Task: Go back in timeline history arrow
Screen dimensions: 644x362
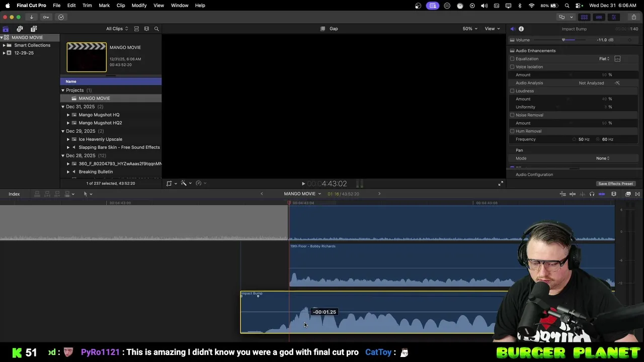Action: click(262, 194)
